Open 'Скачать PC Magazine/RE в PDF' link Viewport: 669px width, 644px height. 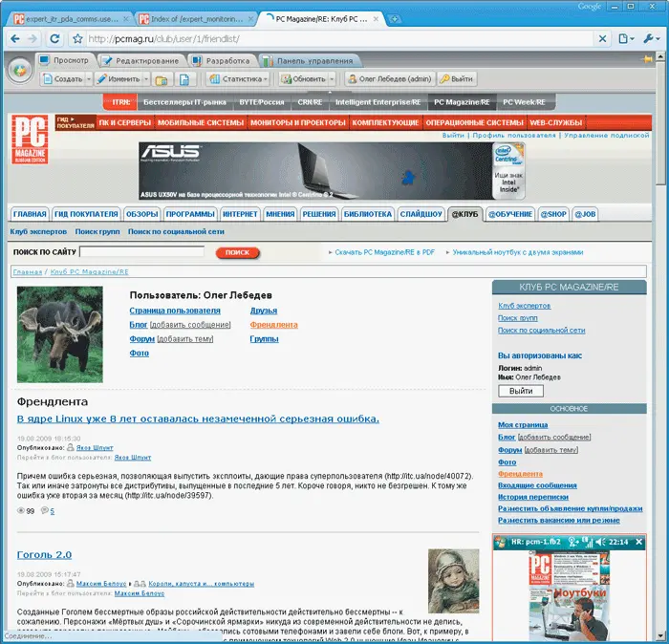[x=385, y=252]
